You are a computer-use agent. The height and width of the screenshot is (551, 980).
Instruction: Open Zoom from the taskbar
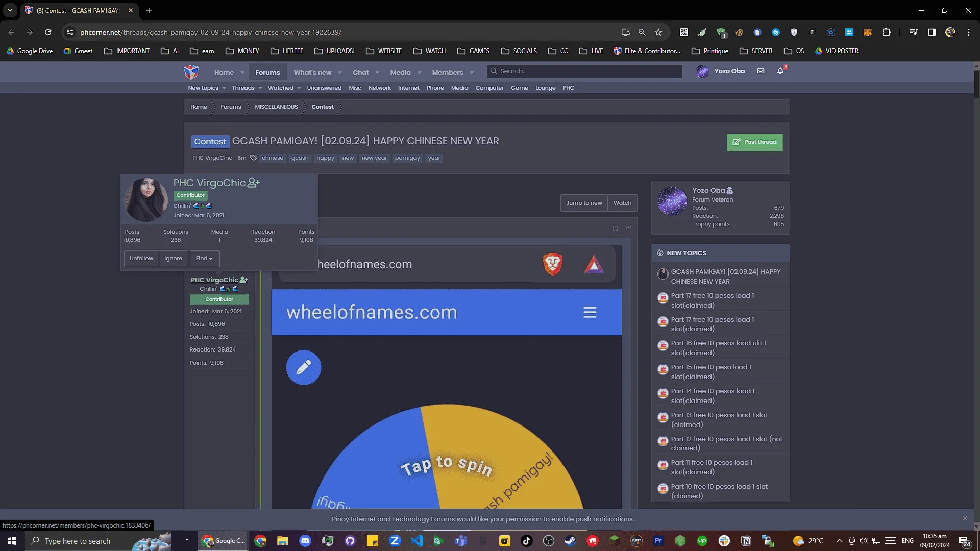(395, 541)
